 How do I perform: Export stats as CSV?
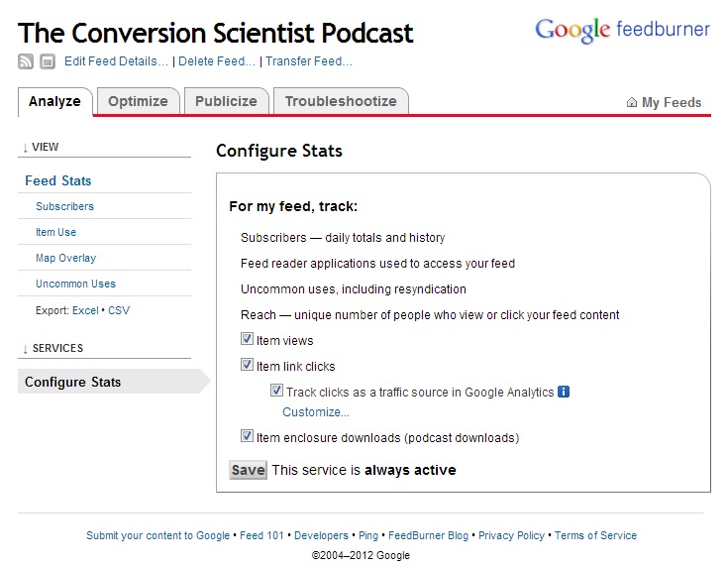tap(119, 310)
